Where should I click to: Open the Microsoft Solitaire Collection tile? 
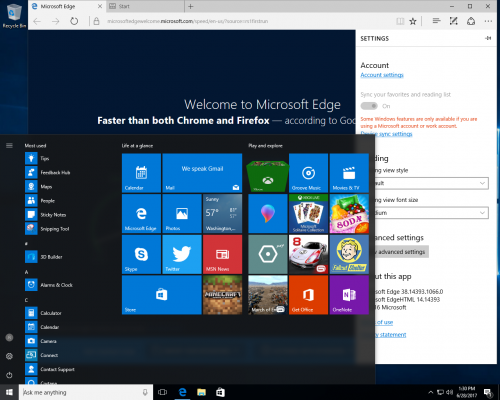tap(308, 213)
